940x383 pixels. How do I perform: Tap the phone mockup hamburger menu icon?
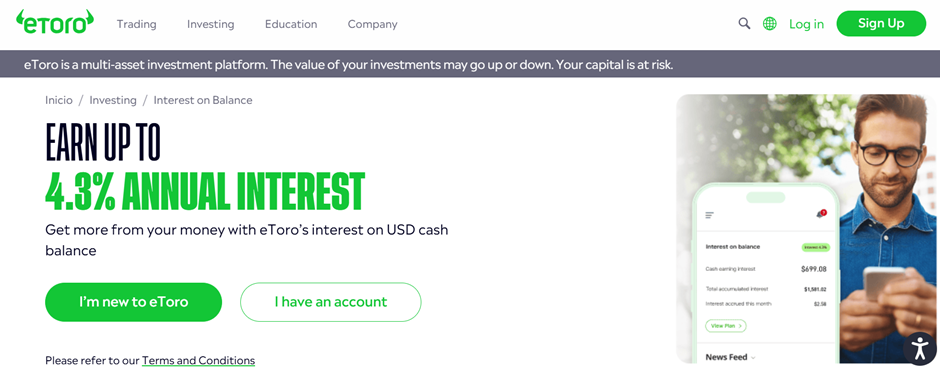(x=710, y=215)
